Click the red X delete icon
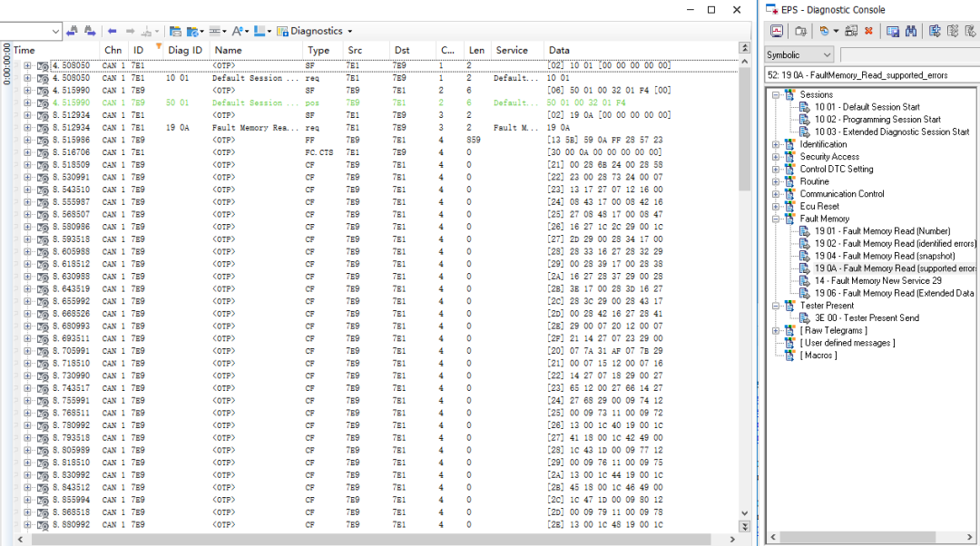Viewport: 980px width, 546px height. coord(868,31)
